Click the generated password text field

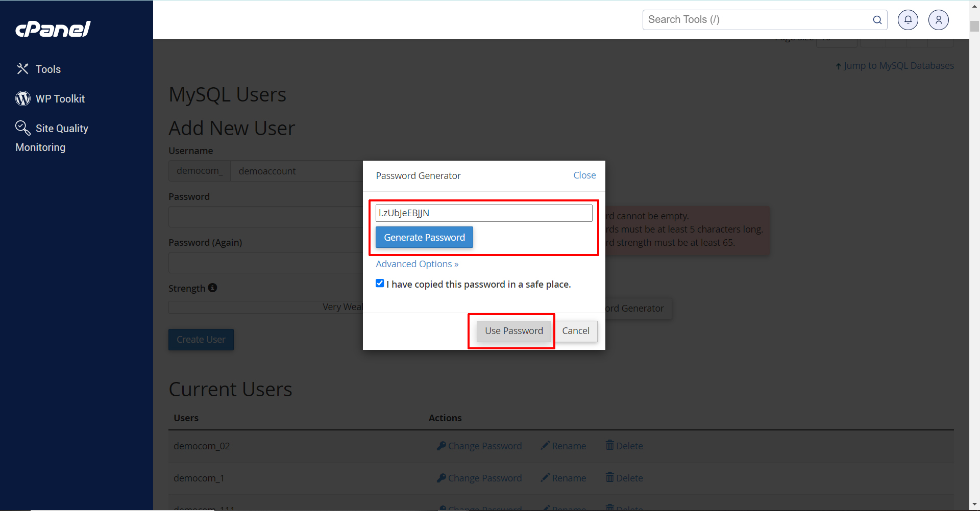point(483,213)
